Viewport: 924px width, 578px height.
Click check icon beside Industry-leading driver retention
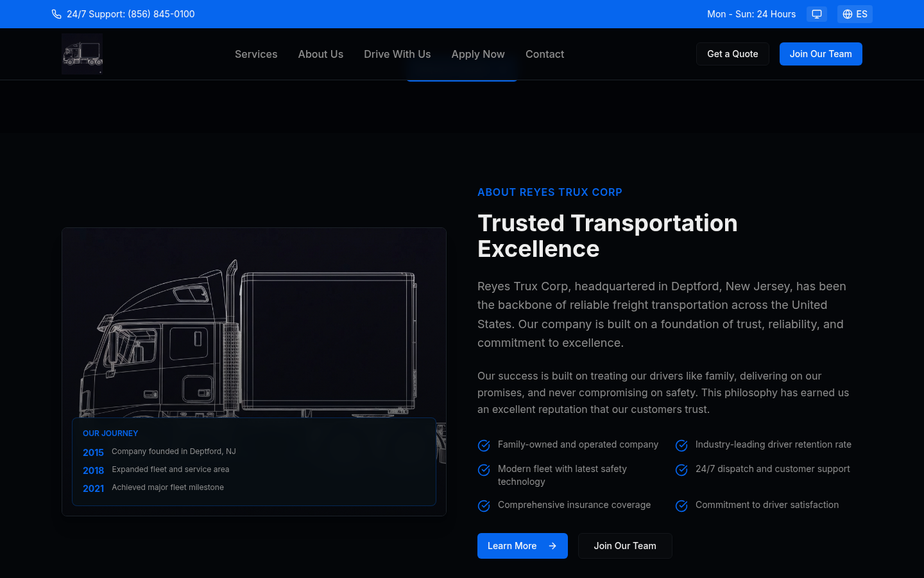click(681, 446)
